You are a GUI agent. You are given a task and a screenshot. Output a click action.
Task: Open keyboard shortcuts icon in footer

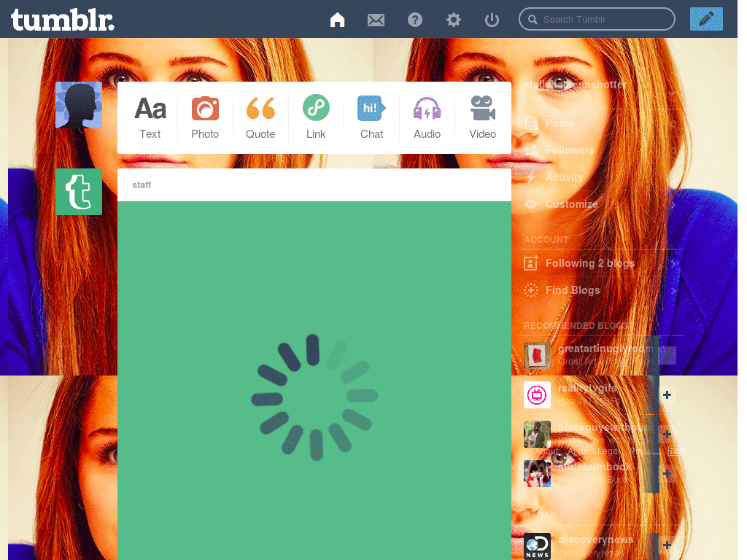pyautogui.click(x=676, y=450)
